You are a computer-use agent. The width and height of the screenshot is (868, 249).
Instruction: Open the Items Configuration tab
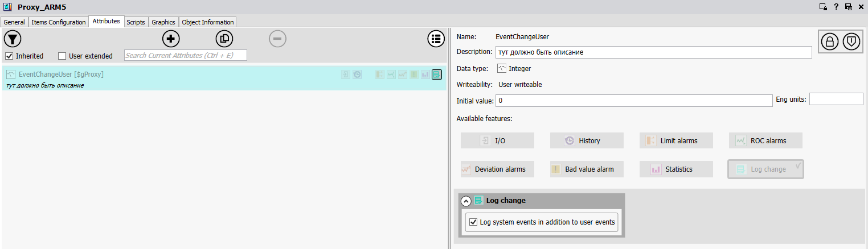pyautogui.click(x=58, y=22)
